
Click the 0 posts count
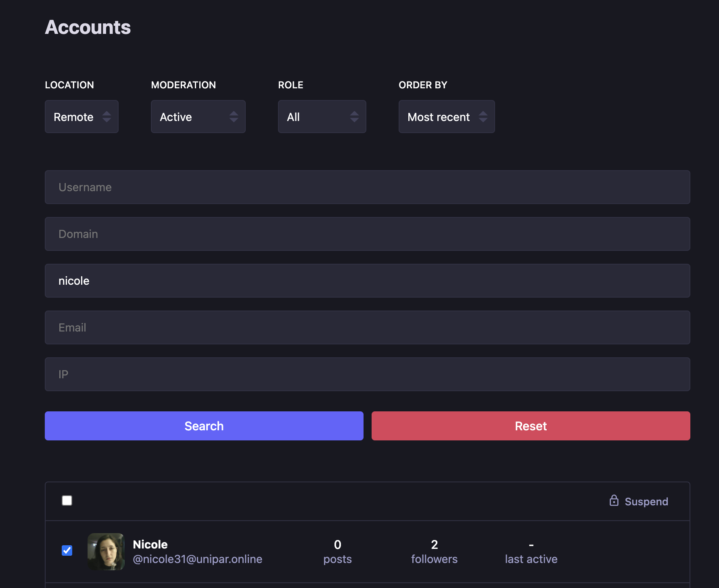click(337, 551)
